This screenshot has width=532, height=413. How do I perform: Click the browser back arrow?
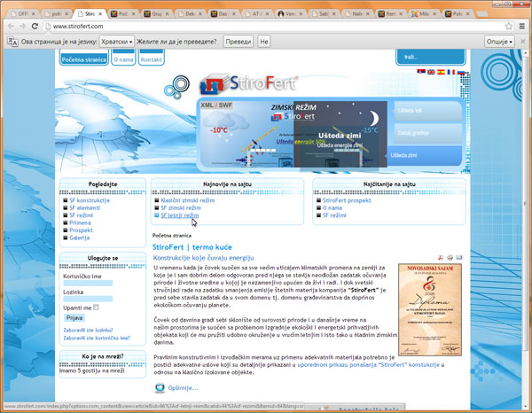(x=10, y=27)
